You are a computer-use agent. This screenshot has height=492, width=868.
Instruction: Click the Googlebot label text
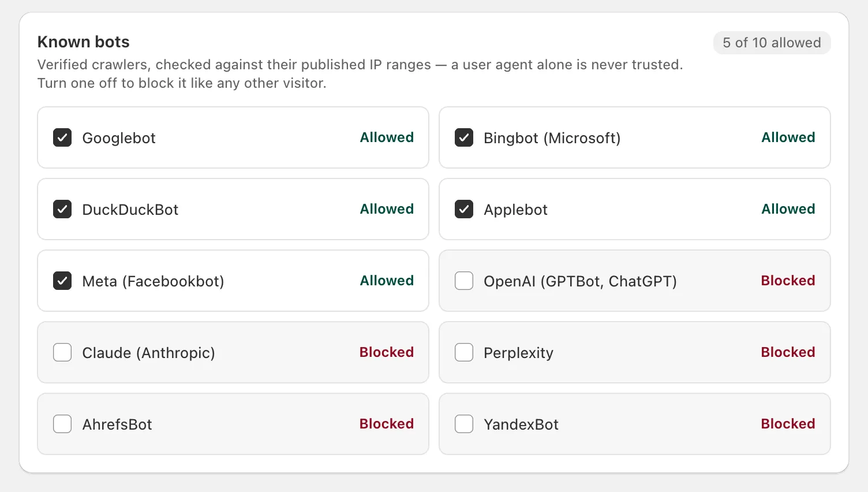point(119,138)
